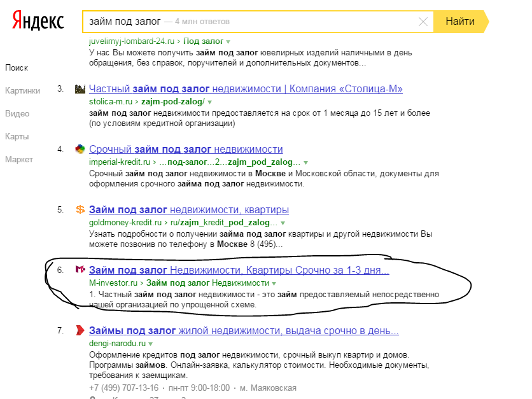Expand dropdown arrow next to goldmoney-kredit.ru URL
Image resolution: width=532 pixels, height=399 pixels.
click(x=283, y=223)
